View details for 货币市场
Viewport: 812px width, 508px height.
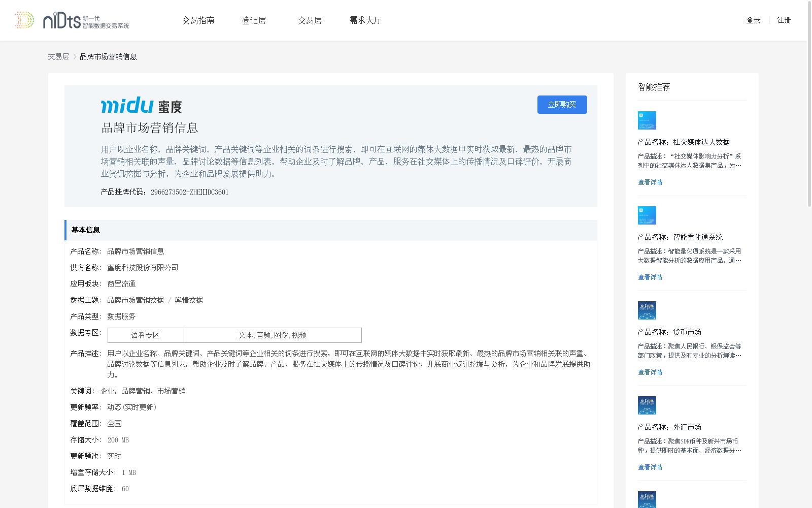tap(650, 372)
